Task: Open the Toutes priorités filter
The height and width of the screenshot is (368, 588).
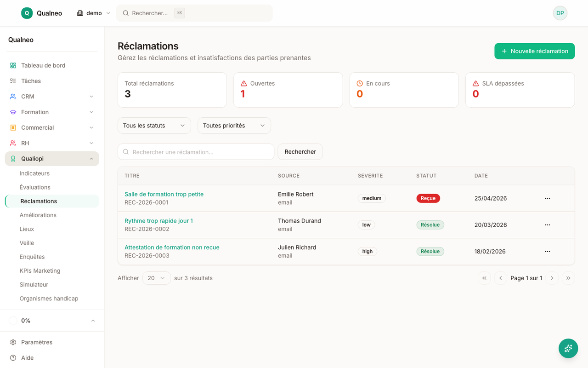Action: 234,126
